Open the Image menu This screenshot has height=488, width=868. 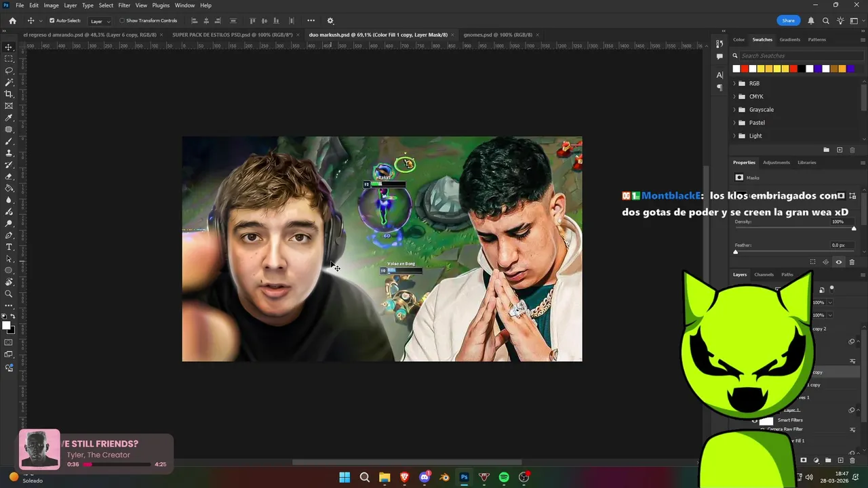coord(52,5)
